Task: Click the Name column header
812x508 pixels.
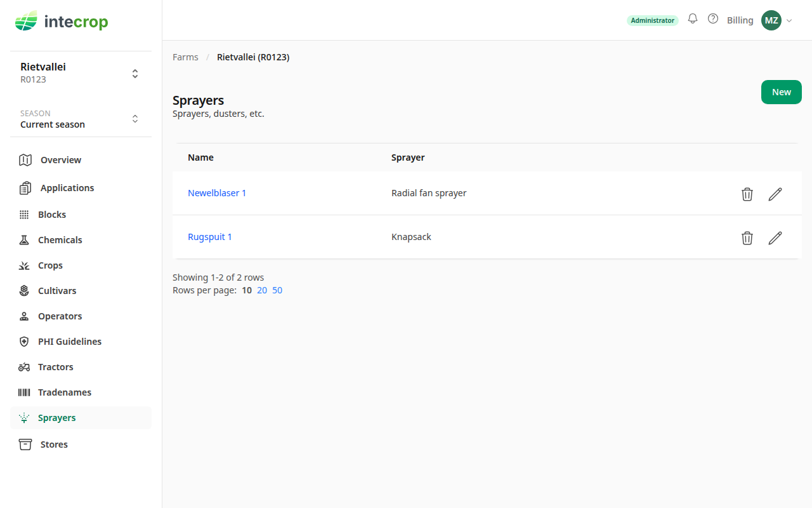Action: (x=200, y=157)
